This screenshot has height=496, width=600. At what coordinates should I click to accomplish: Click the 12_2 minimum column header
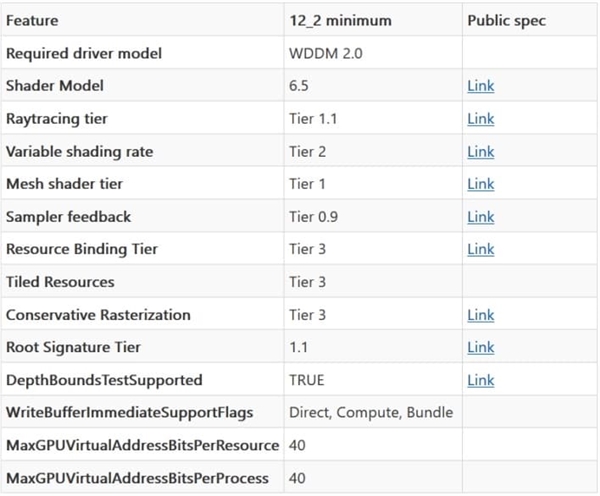coord(336,20)
